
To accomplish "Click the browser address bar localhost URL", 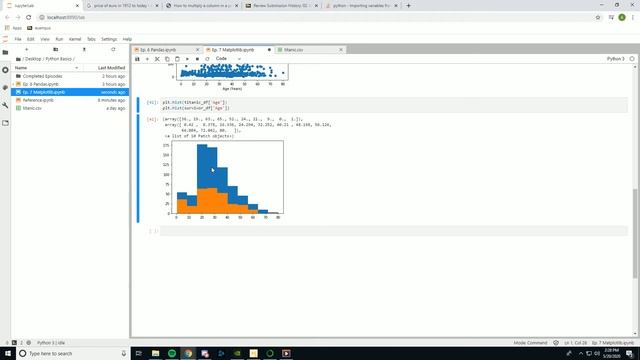I will 66,18.
